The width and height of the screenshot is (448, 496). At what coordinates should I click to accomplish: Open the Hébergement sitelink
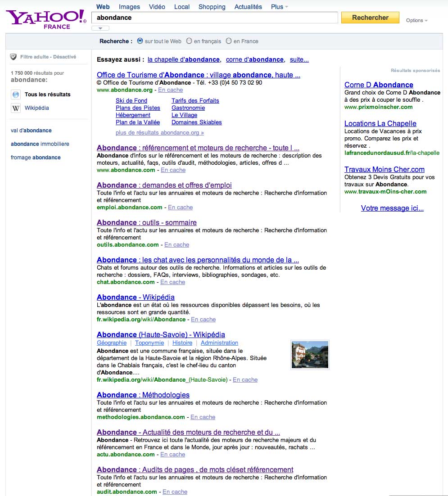tap(133, 115)
